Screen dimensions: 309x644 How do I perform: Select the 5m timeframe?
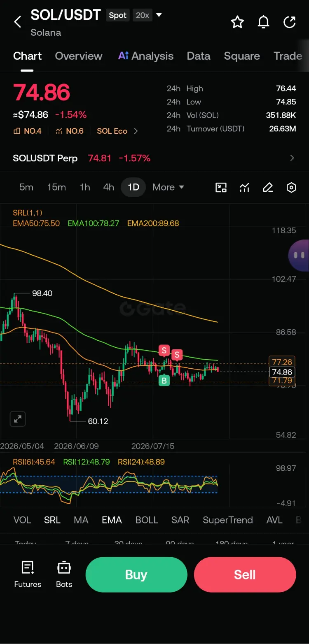[26, 187]
